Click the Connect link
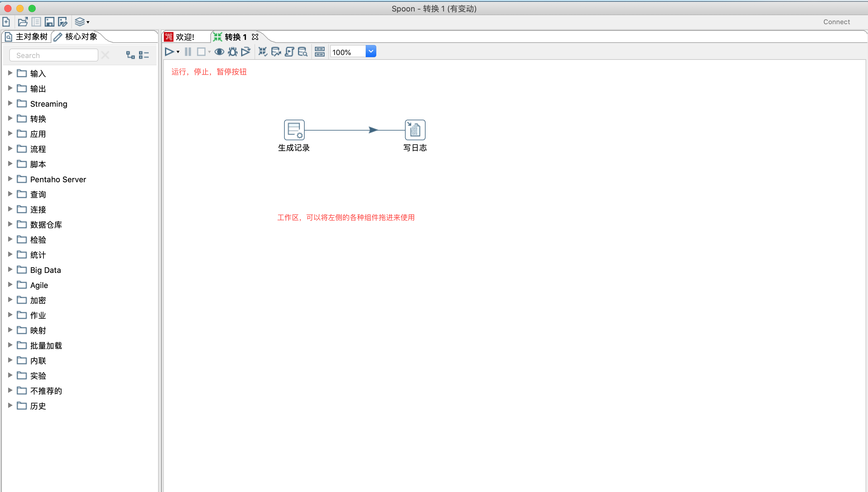Viewport: 868px width, 492px height. click(836, 22)
